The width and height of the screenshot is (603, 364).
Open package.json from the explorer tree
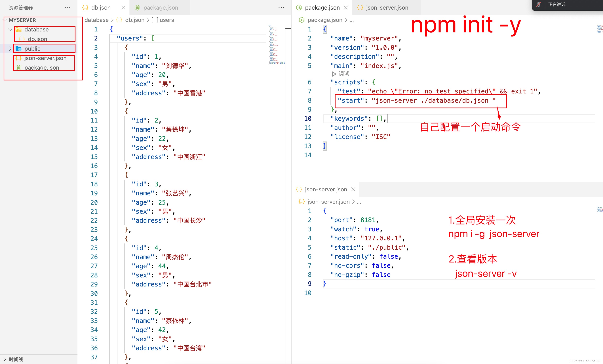(42, 68)
